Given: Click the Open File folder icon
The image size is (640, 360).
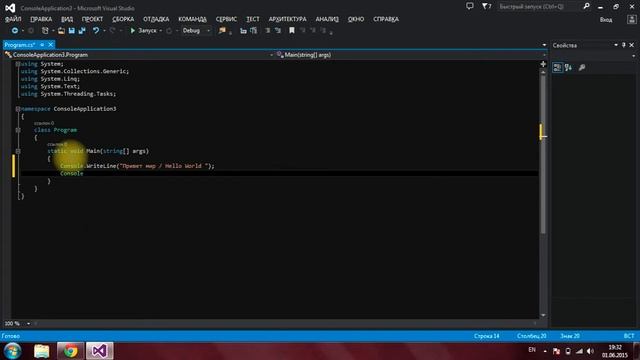Looking at the screenshot, I should 61,31.
